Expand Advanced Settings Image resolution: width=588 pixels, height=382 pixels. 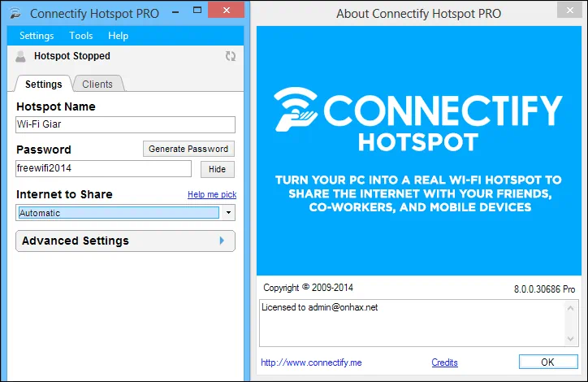click(125, 241)
